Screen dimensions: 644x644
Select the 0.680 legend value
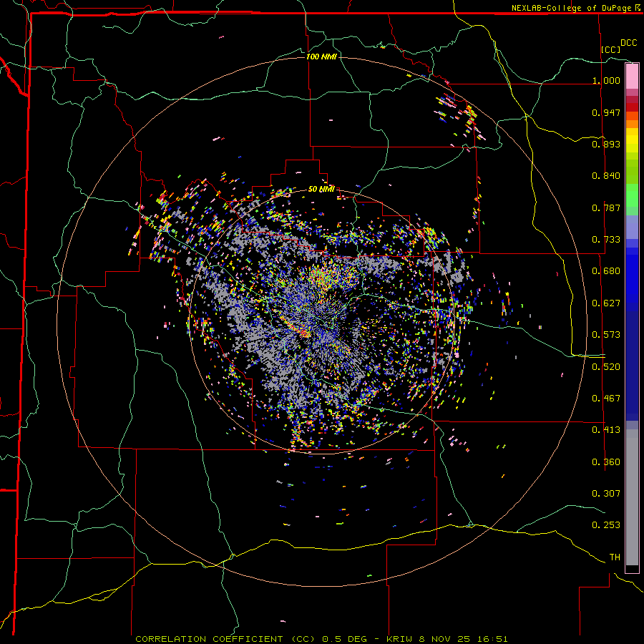point(606,271)
